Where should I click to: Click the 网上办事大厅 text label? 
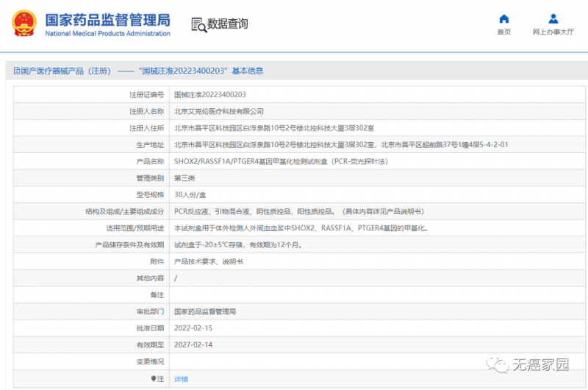553,32
